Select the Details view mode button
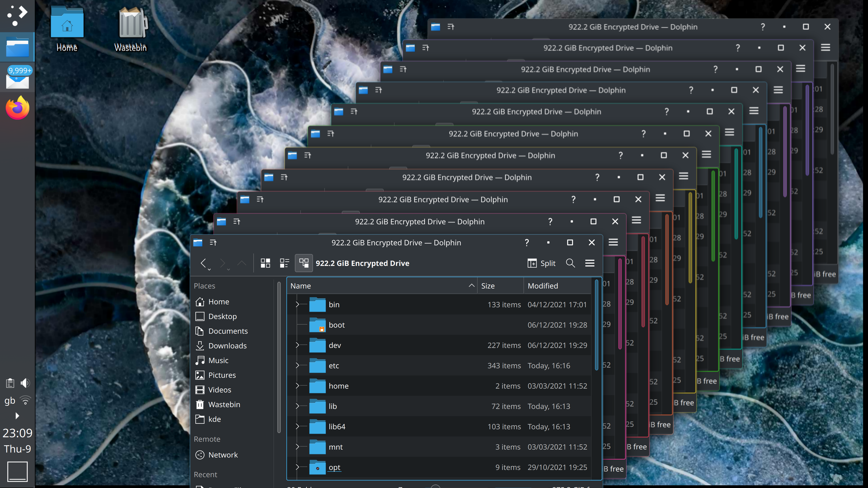The height and width of the screenshot is (488, 868). click(x=304, y=263)
